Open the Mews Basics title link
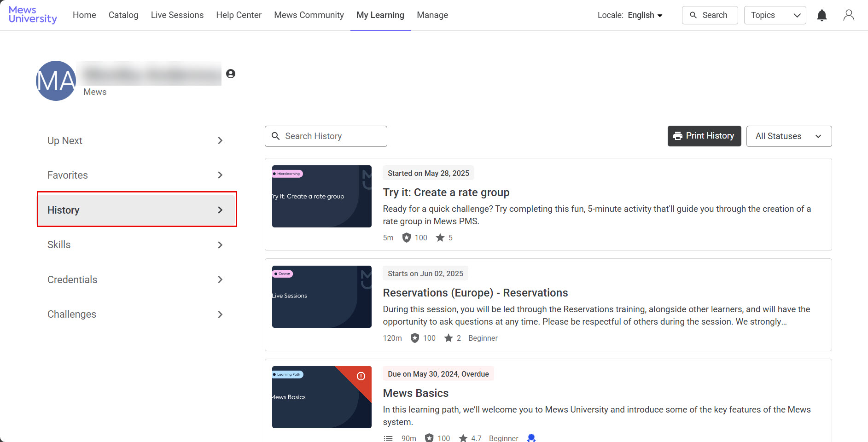 point(416,393)
